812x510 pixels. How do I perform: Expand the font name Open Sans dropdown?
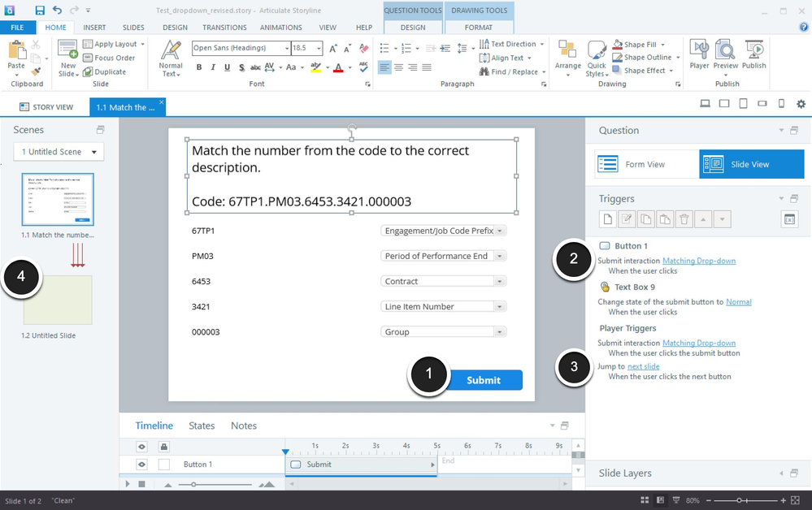coord(286,49)
